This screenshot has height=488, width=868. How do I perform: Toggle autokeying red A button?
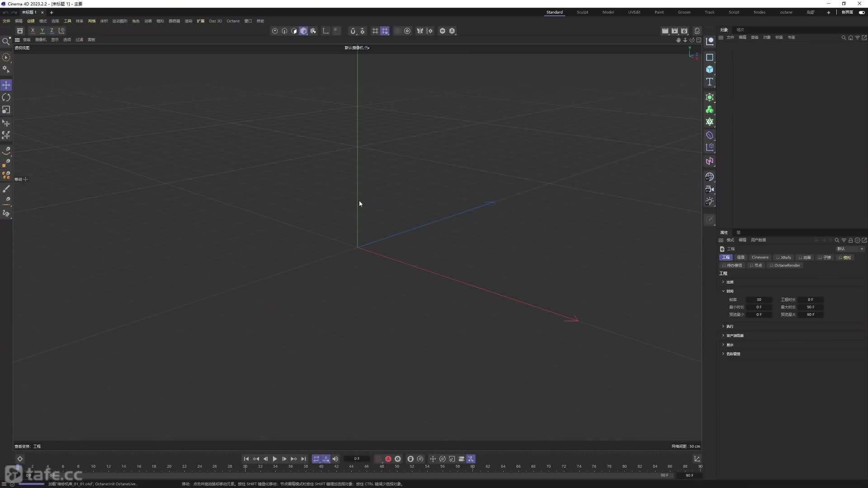tap(388, 459)
